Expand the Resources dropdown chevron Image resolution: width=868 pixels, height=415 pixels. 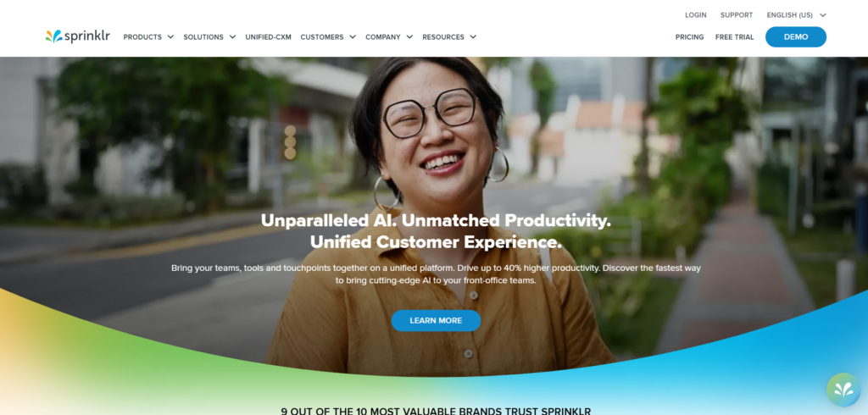(473, 37)
